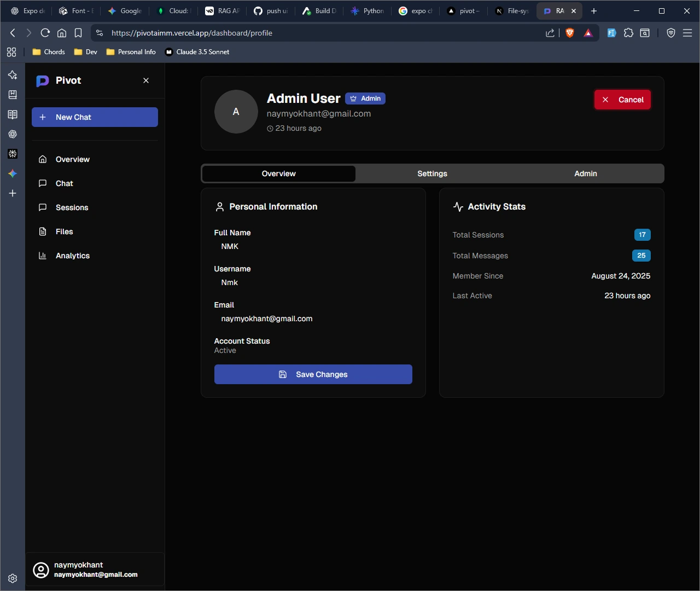Click the Gemini sparkle icon in left rail
The height and width of the screenshot is (591, 700).
pyautogui.click(x=12, y=173)
